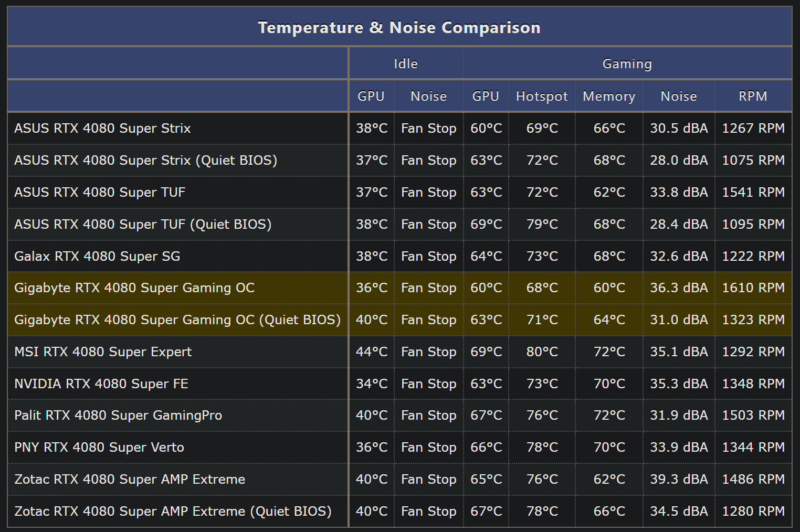This screenshot has width=800, height=532.
Task: Select the Galax RTX 4080 Super SG row name
Action: click(97, 256)
